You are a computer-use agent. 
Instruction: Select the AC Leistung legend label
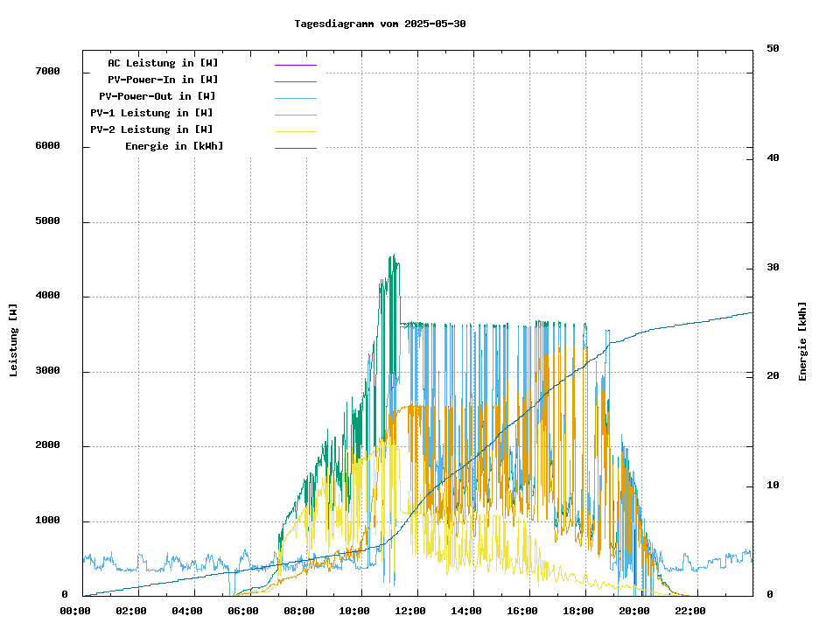tap(163, 63)
